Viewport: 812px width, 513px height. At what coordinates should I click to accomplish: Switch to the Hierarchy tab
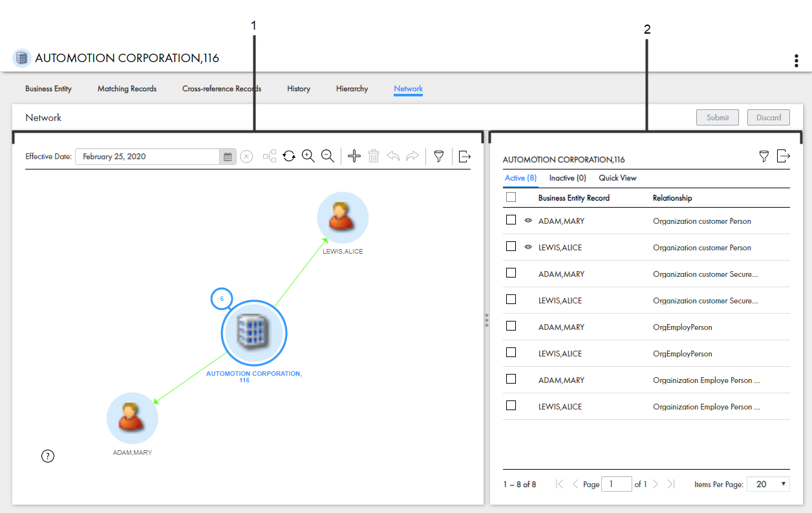click(x=352, y=89)
